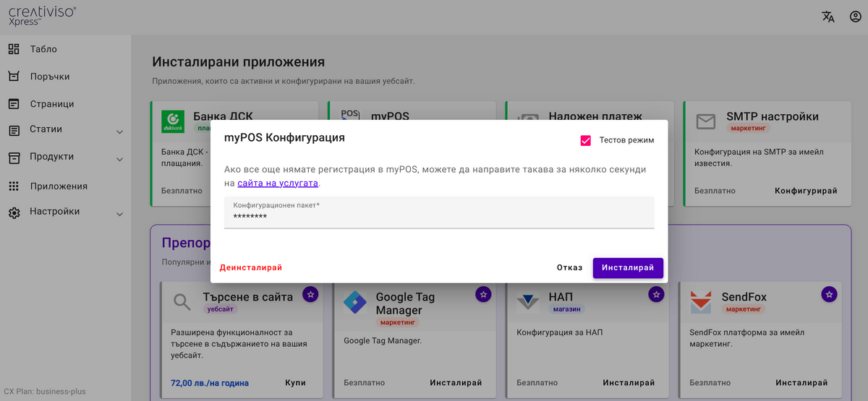Click the Инсталирани приложения heading

pyautogui.click(x=239, y=62)
